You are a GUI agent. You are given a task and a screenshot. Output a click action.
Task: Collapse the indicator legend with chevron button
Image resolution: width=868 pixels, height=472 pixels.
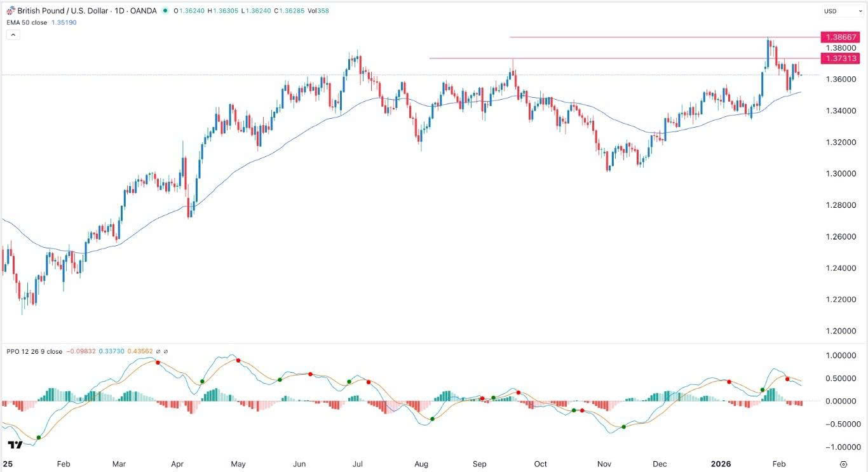click(12, 34)
